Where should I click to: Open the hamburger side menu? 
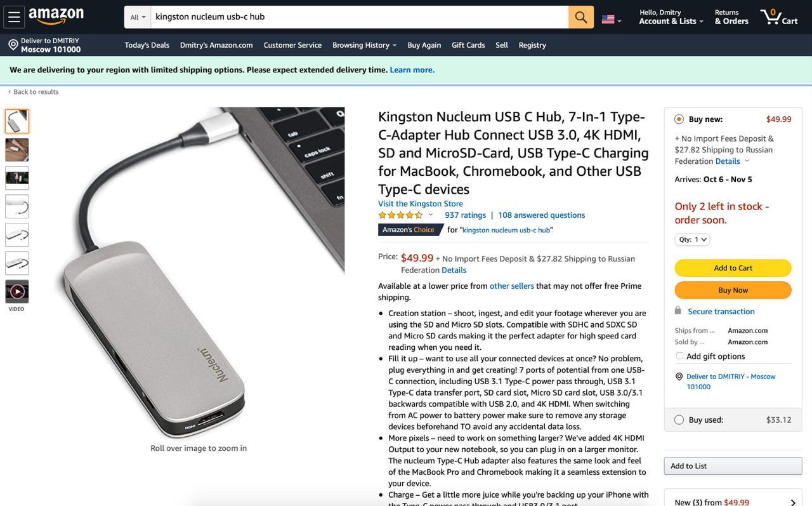click(x=14, y=17)
